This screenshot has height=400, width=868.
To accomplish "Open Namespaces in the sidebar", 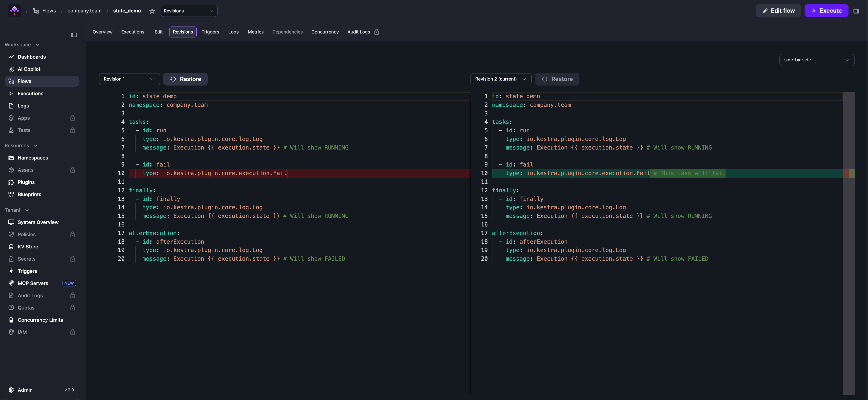I will [x=42, y=158].
